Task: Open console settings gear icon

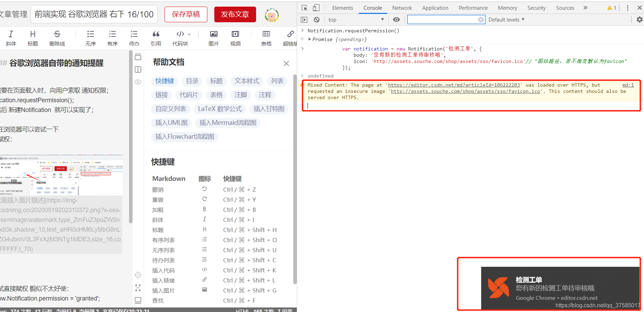Action: pos(639,20)
